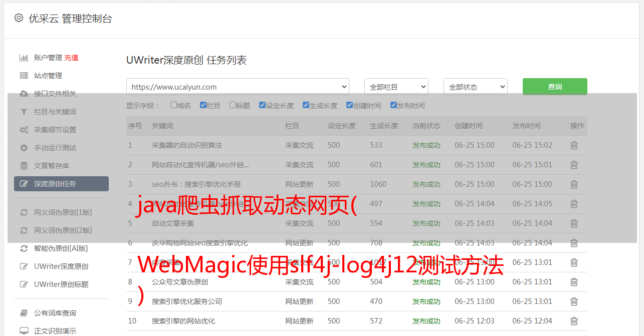Viewport: 644px width, 336px height.
Task: Click trash icon for row 7
Action: pos(574,262)
